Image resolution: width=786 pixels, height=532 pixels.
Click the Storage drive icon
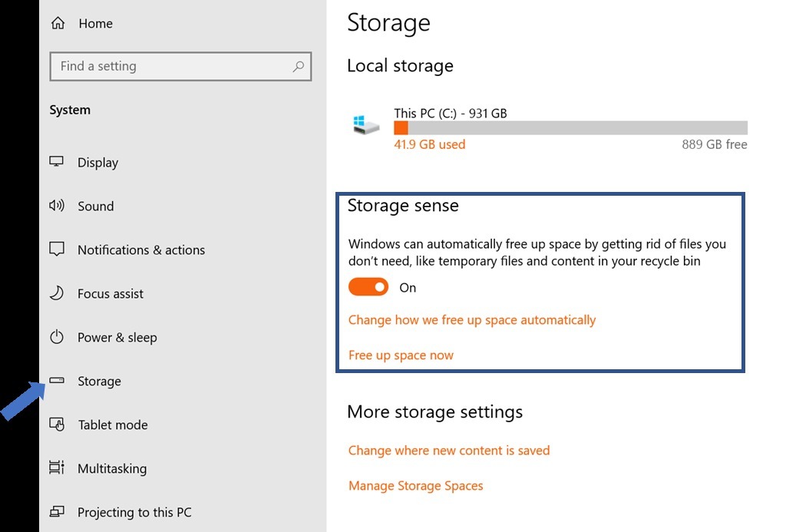click(x=57, y=381)
